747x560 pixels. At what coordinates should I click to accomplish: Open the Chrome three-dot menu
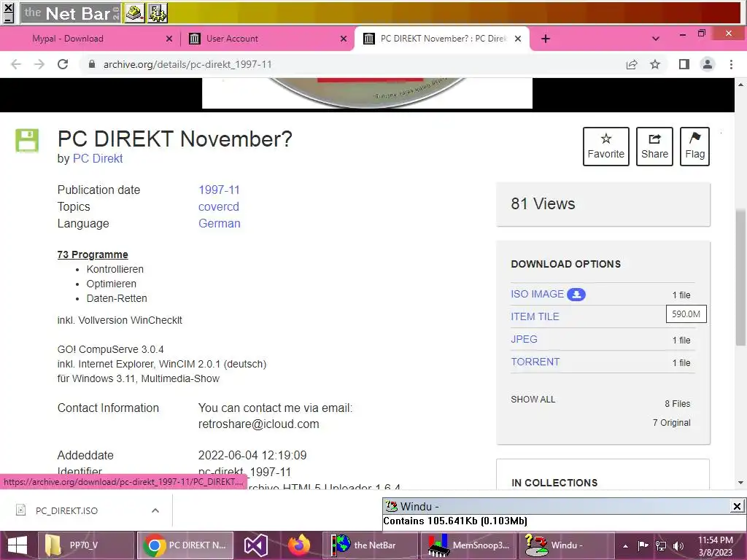731,64
